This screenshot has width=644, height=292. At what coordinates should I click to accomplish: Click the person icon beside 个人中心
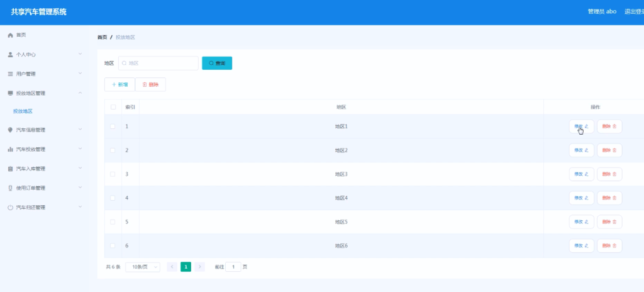[x=10, y=55]
